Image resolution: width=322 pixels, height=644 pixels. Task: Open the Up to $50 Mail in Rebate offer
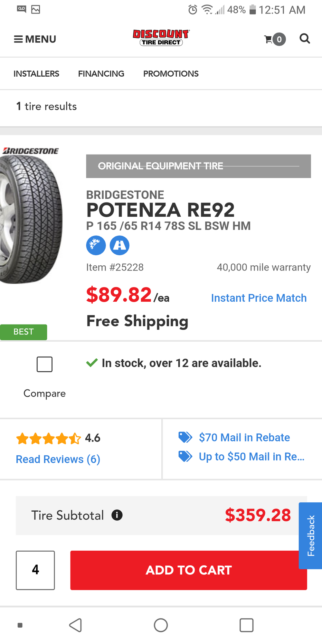[x=251, y=457]
